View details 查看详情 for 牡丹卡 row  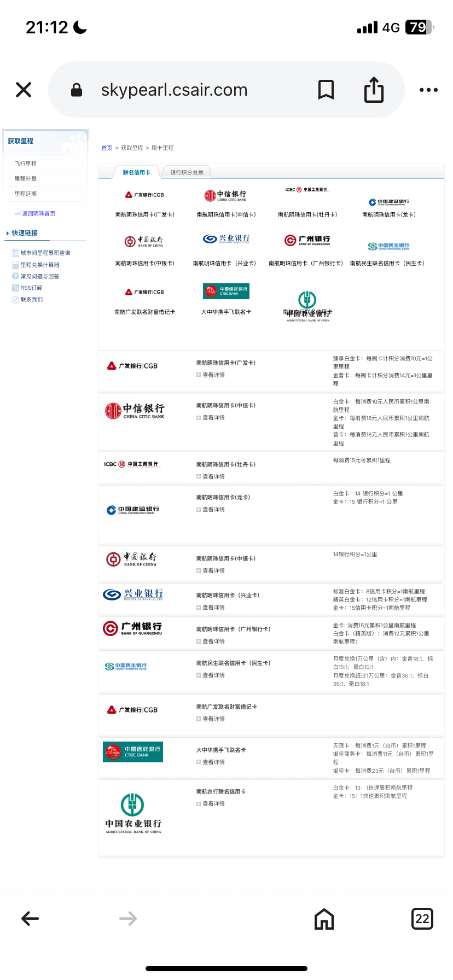[211, 476]
